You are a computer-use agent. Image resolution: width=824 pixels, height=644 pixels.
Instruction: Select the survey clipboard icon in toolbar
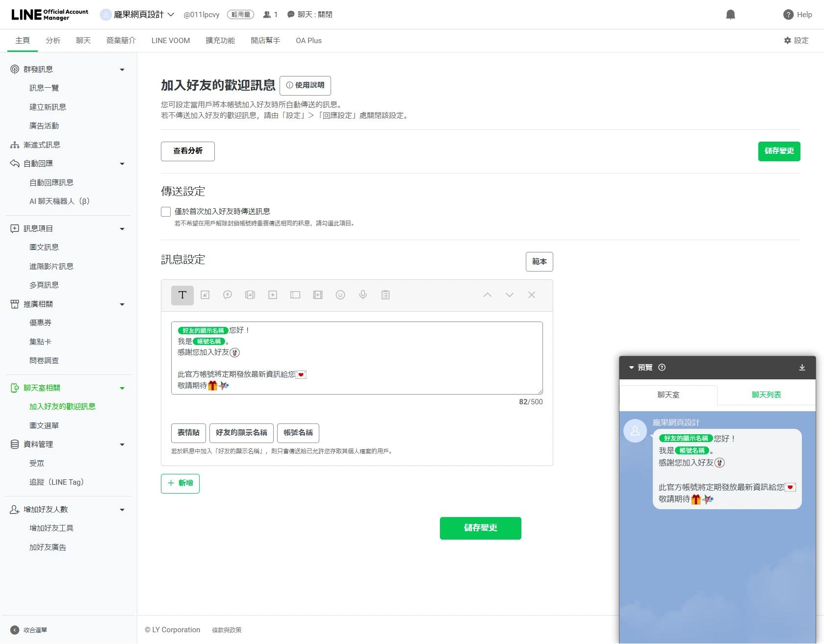[x=386, y=295]
